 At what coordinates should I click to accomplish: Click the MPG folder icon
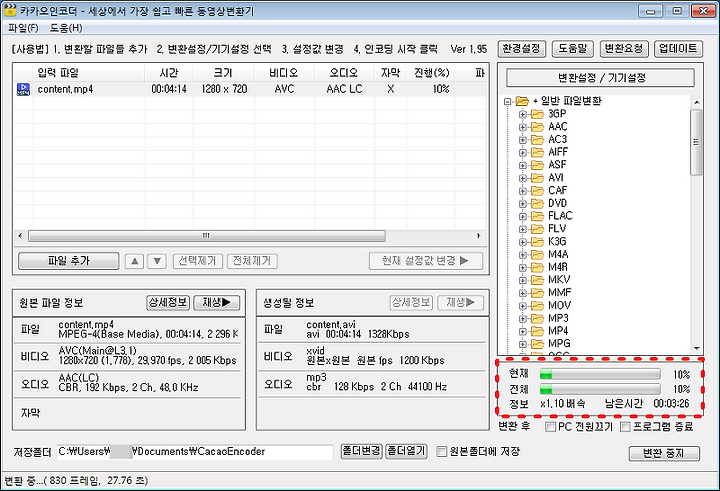point(537,344)
